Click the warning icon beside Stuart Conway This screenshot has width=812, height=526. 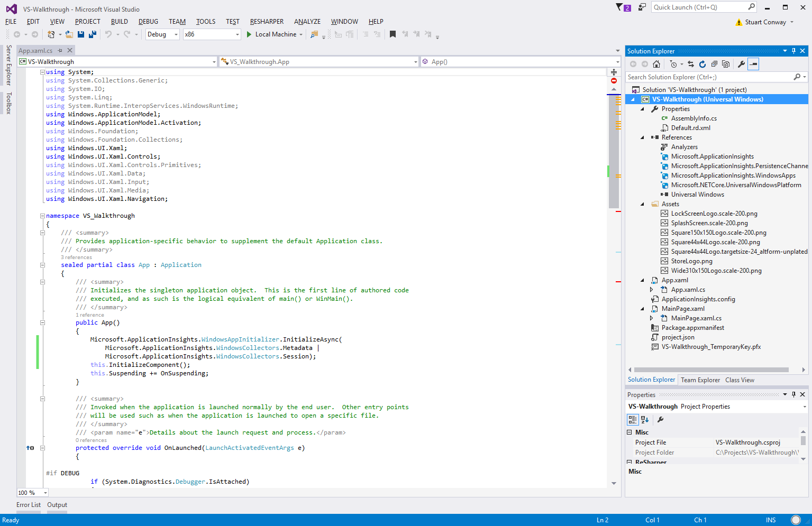tap(739, 22)
